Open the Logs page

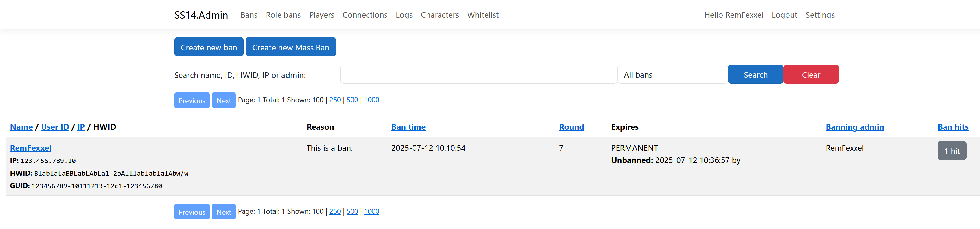pos(404,15)
